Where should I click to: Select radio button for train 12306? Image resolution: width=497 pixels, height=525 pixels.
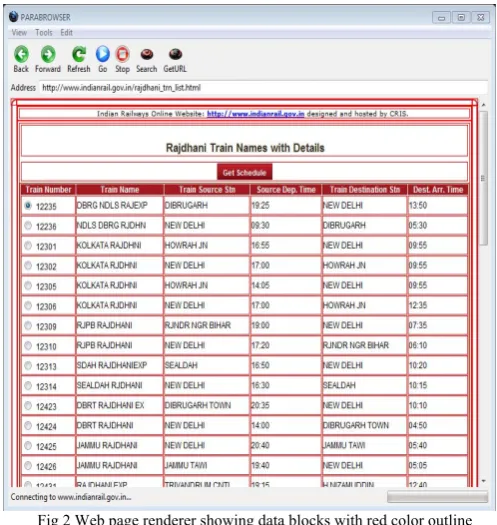coord(28,305)
